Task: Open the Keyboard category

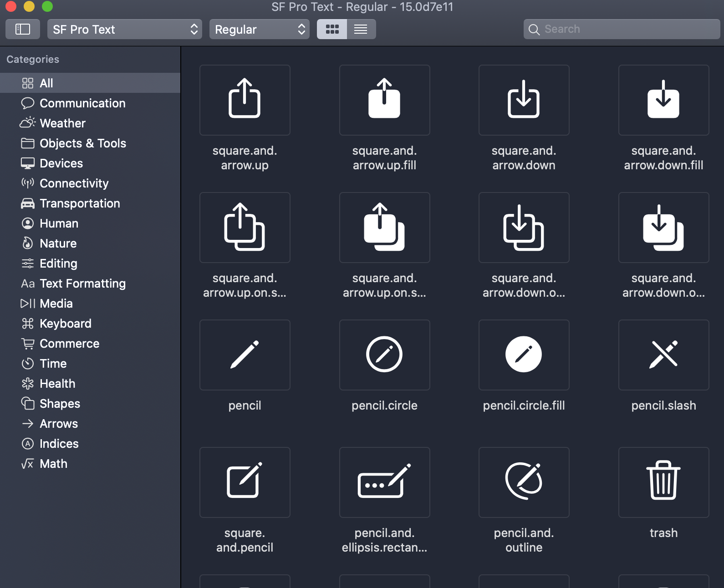Action: pyautogui.click(x=90, y=323)
